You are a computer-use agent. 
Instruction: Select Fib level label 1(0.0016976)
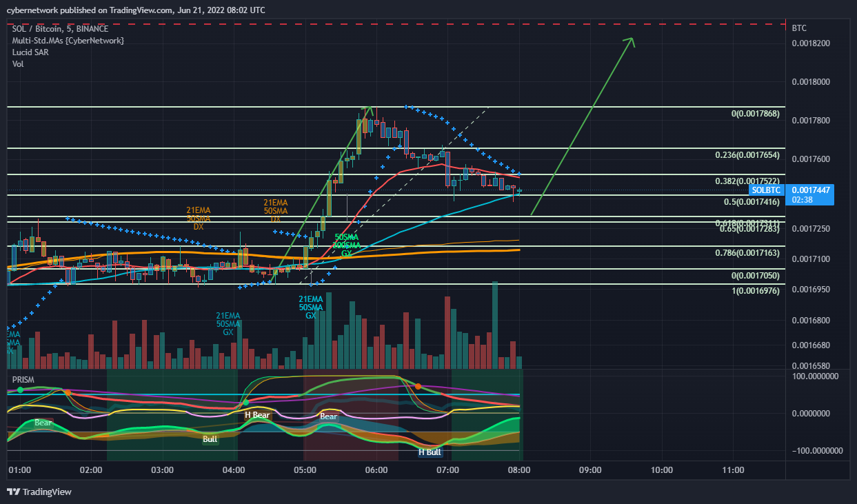coord(755,290)
